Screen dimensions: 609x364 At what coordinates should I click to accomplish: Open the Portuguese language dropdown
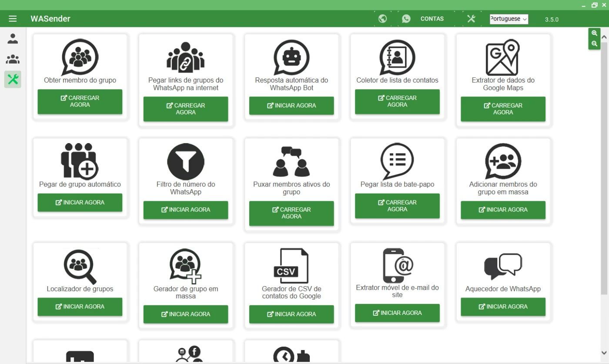[509, 19]
